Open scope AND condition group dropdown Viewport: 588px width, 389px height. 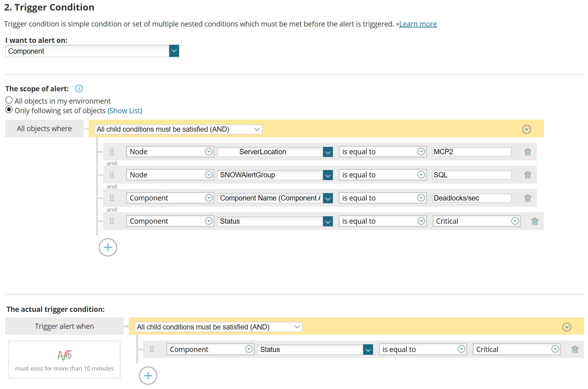coord(178,129)
